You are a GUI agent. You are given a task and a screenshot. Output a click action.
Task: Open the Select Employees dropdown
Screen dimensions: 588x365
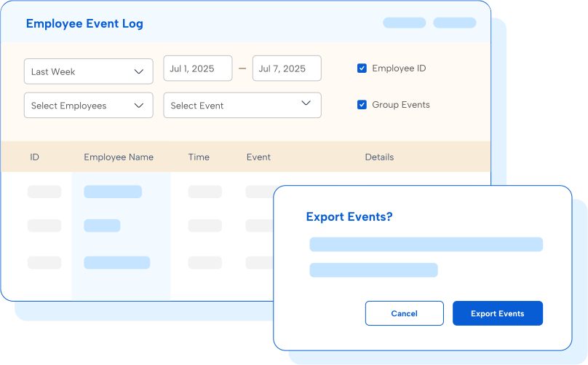tap(89, 106)
